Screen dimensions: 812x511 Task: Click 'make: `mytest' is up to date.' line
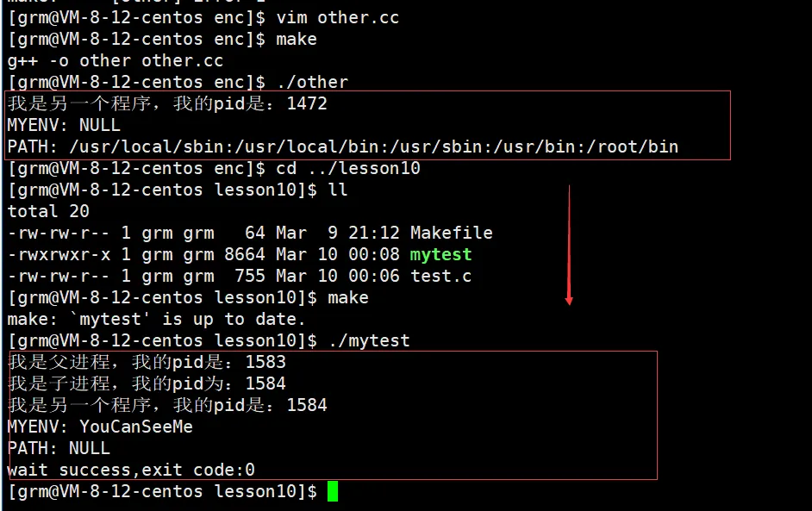coord(156,320)
